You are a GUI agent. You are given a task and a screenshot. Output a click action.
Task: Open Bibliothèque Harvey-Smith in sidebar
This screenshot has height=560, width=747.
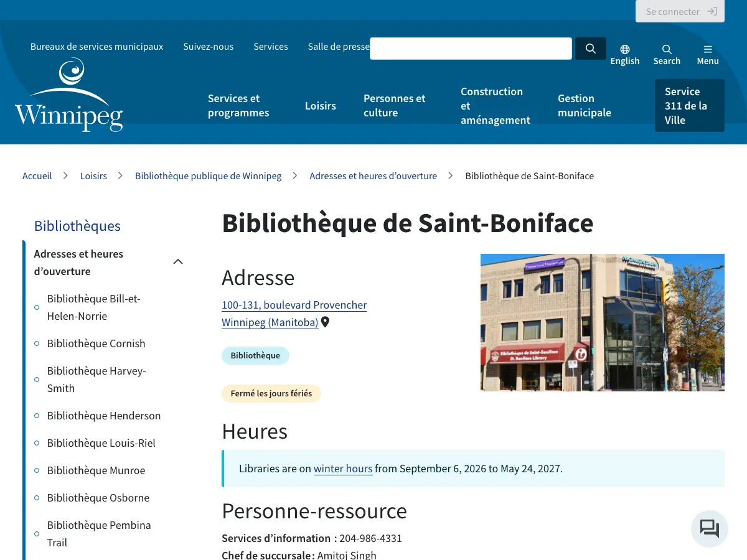96,380
